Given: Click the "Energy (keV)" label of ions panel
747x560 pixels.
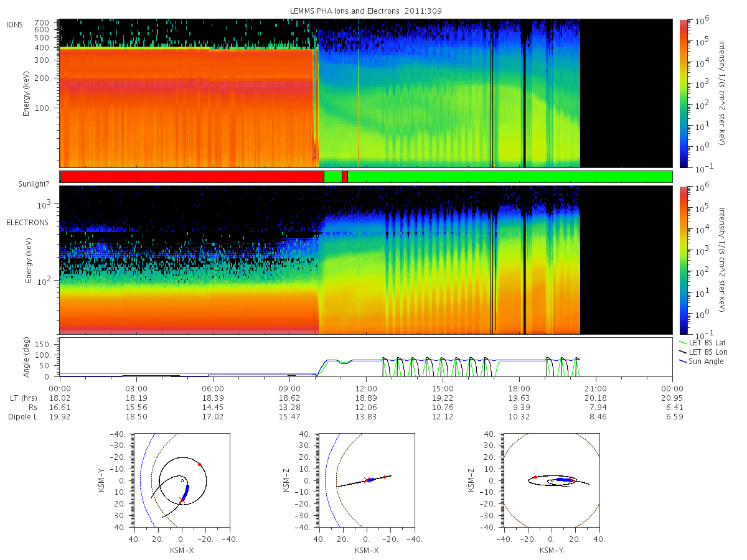Looking at the screenshot, I should pyautogui.click(x=27, y=93).
